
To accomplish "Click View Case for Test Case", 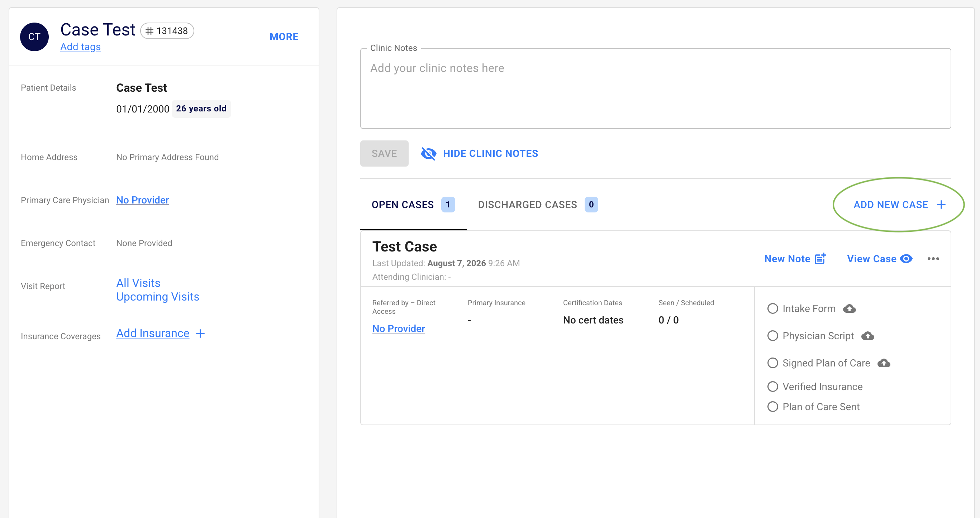I will click(880, 259).
